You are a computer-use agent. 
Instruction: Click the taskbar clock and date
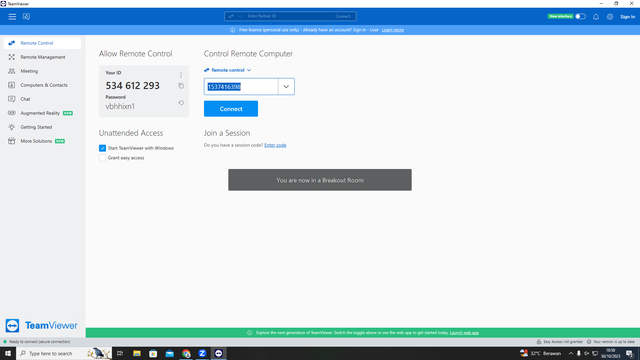pyautogui.click(x=611, y=353)
